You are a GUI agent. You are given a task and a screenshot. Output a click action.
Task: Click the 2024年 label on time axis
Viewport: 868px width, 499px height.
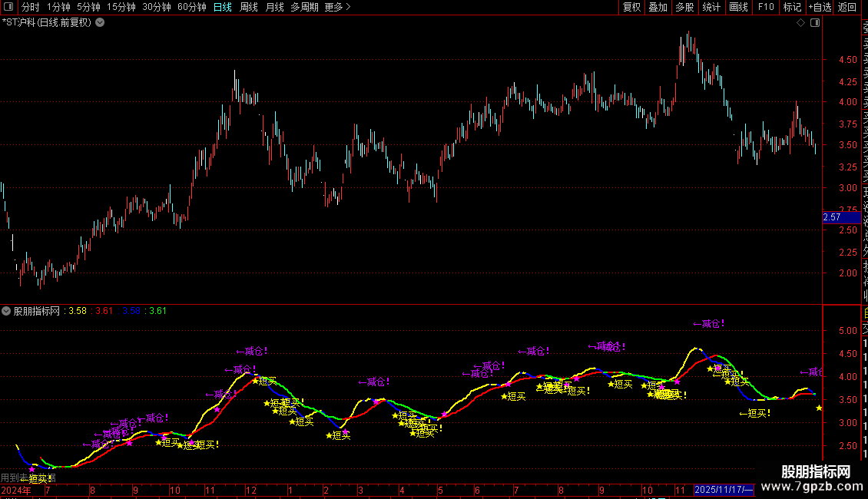coord(16,490)
